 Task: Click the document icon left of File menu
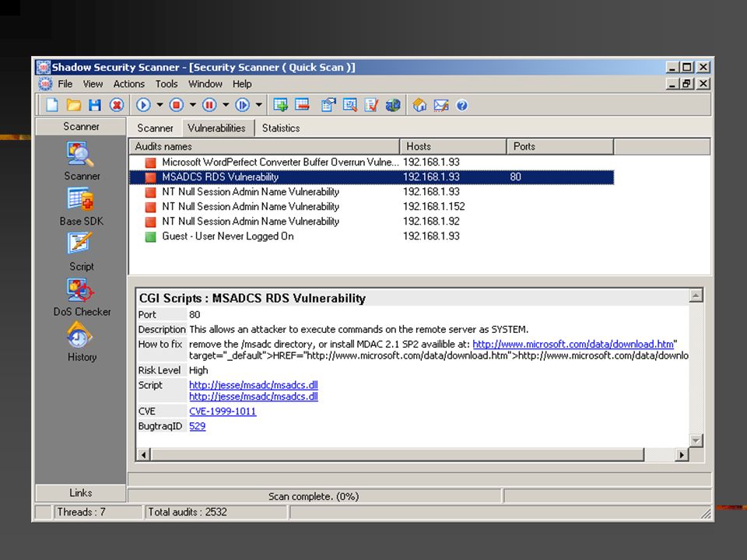pos(45,84)
